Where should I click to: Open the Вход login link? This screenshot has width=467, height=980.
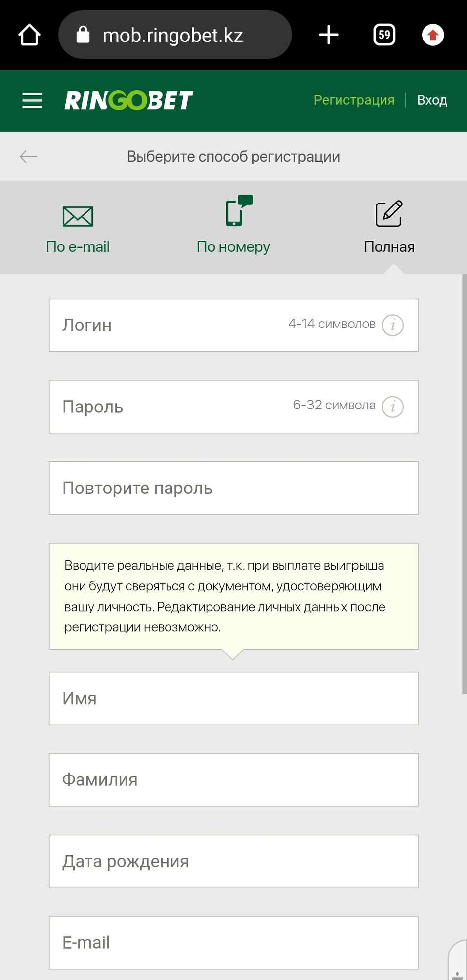[432, 100]
